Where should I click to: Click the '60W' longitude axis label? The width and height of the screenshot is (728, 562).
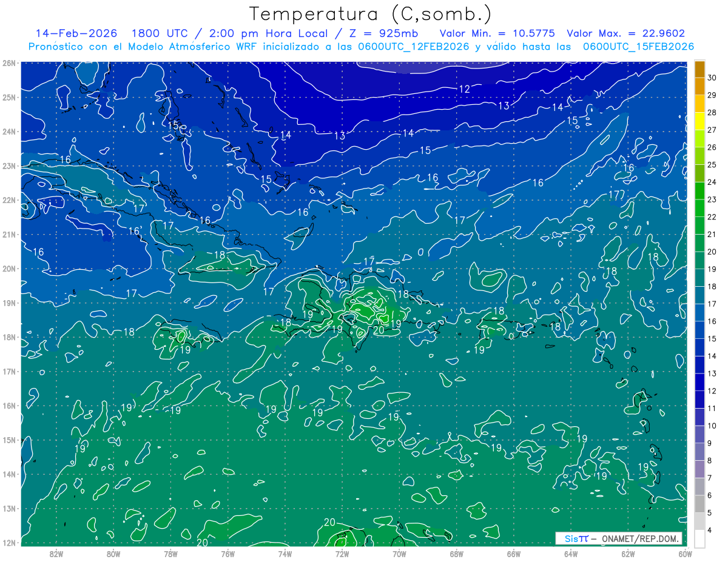click(x=685, y=554)
